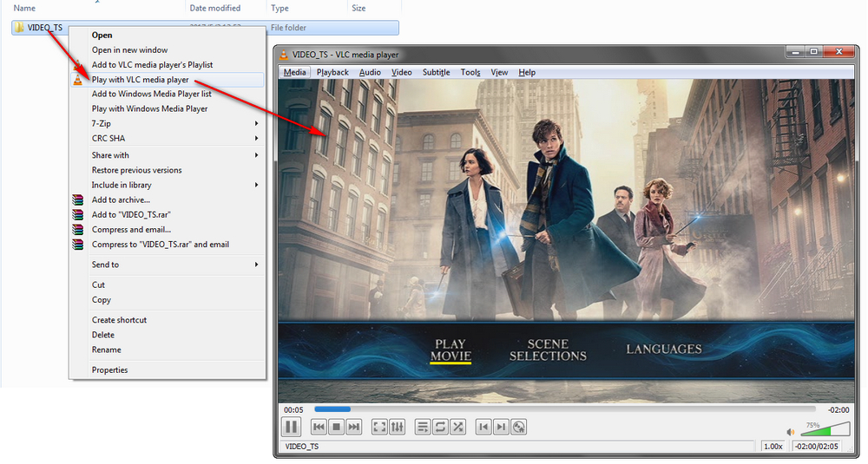Click the elapsed time 00:05
Viewport: 868px width, 464px height.
tap(293, 410)
